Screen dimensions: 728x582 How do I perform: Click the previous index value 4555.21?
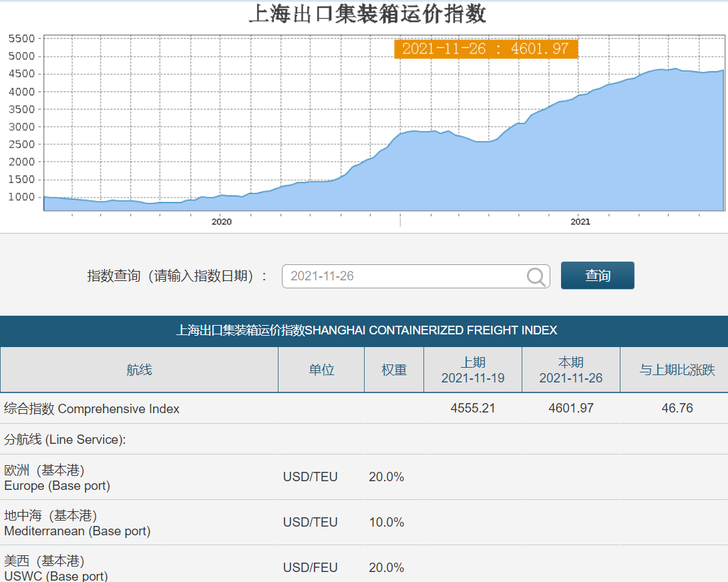473,408
